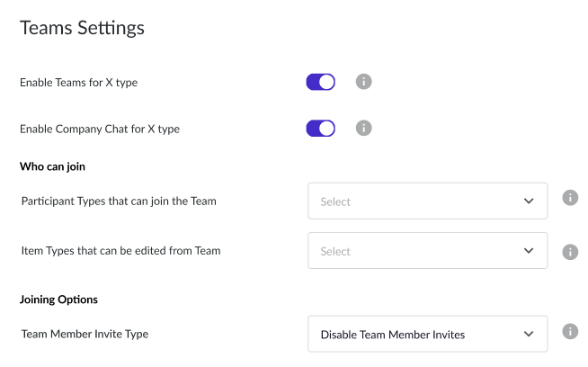The image size is (588, 367).
Task: Click Select placeholder in Participant Types field
Action: pos(335,201)
